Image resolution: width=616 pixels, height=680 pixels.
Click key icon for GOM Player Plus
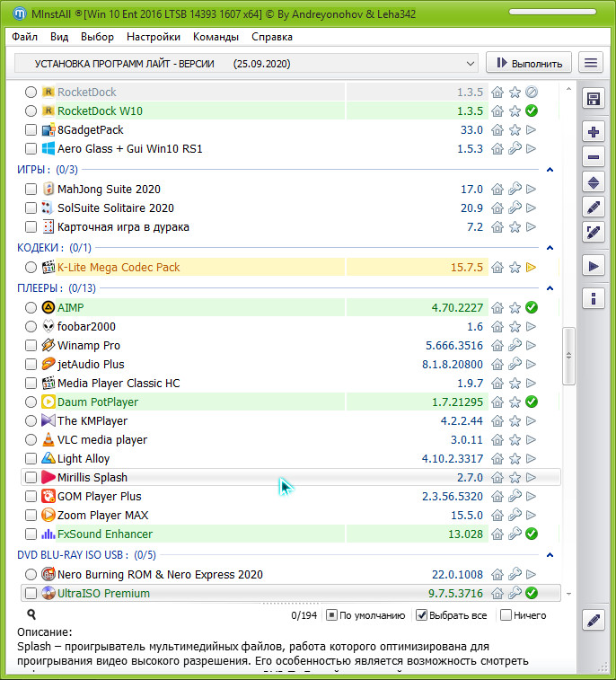tap(515, 496)
